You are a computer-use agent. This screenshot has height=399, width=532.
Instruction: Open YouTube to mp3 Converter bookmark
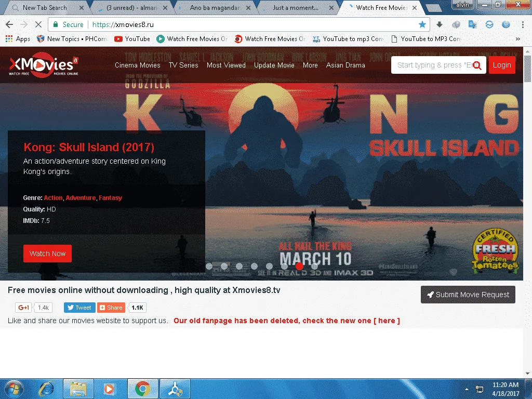(x=348, y=39)
